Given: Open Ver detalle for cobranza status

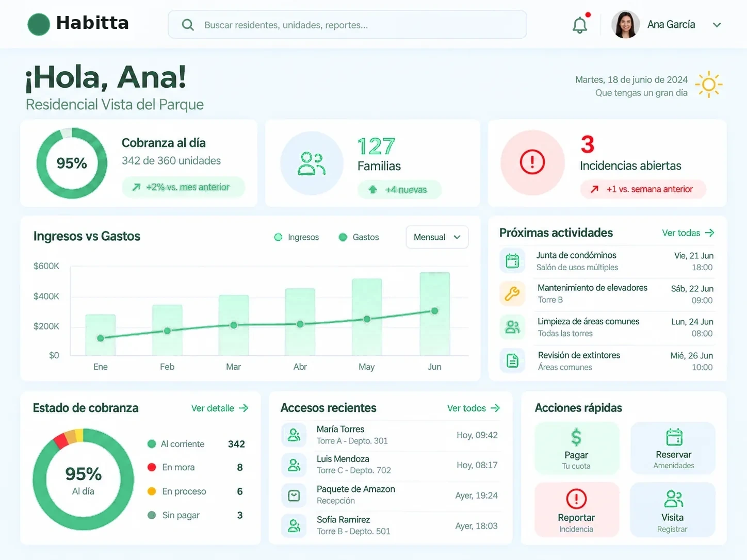Looking at the screenshot, I should (x=220, y=408).
